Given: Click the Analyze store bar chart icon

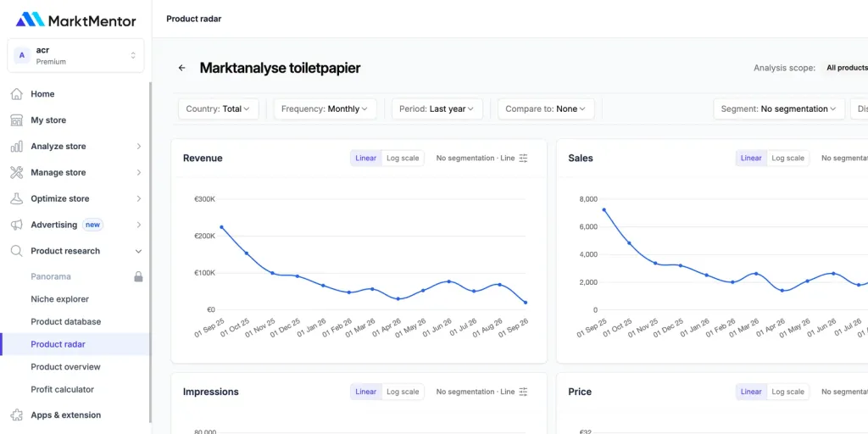Looking at the screenshot, I should pos(17,146).
